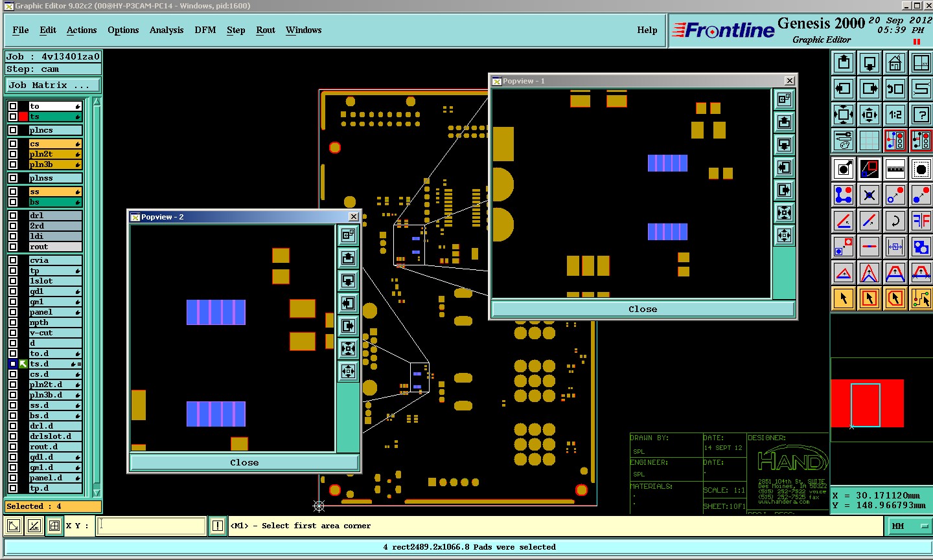Click Close button in Popview 2
Screen dimensions: 933x560
point(244,462)
